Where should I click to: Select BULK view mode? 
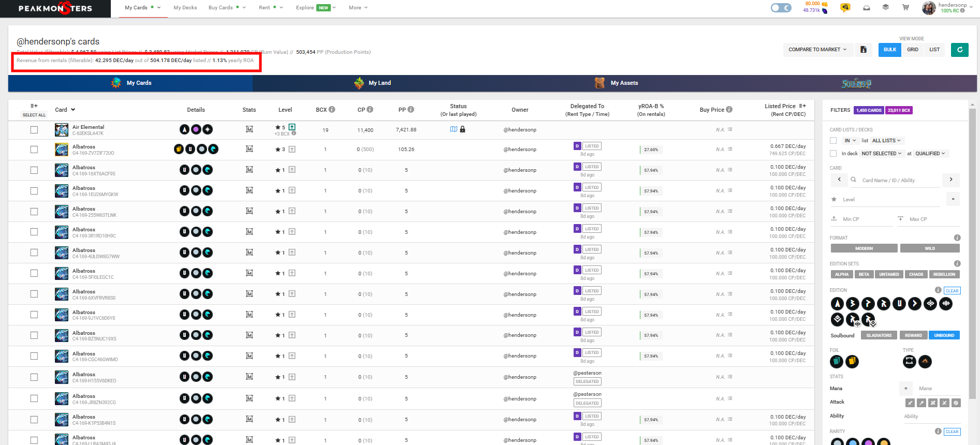(890, 50)
